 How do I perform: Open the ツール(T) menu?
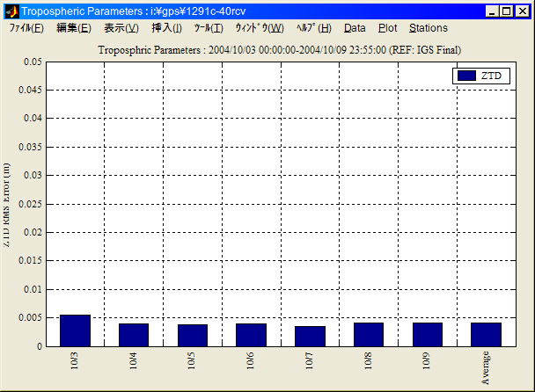point(209,28)
